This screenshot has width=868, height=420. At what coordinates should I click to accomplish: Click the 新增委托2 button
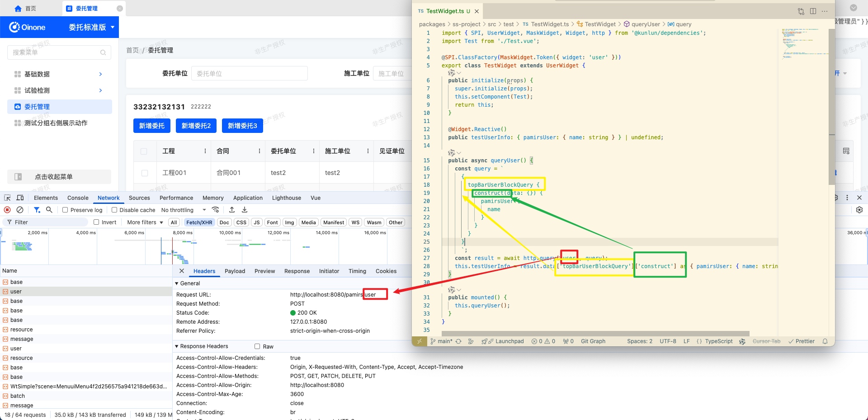(x=196, y=126)
